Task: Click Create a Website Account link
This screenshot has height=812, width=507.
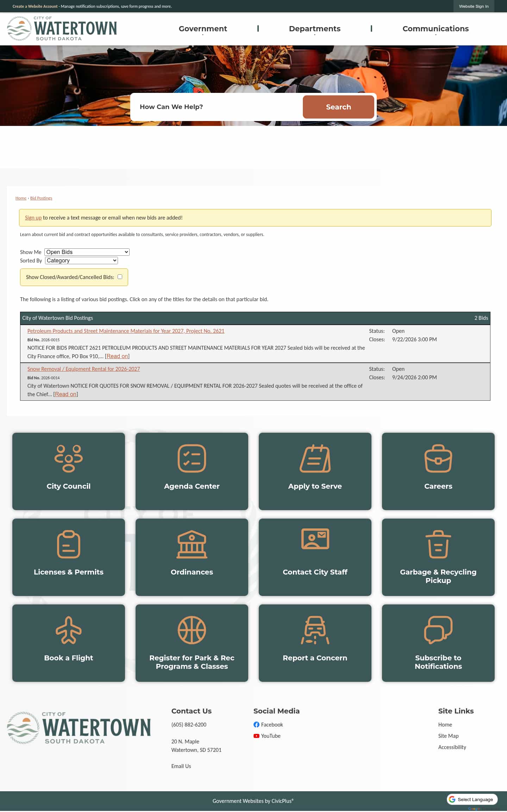Action: (35, 6)
